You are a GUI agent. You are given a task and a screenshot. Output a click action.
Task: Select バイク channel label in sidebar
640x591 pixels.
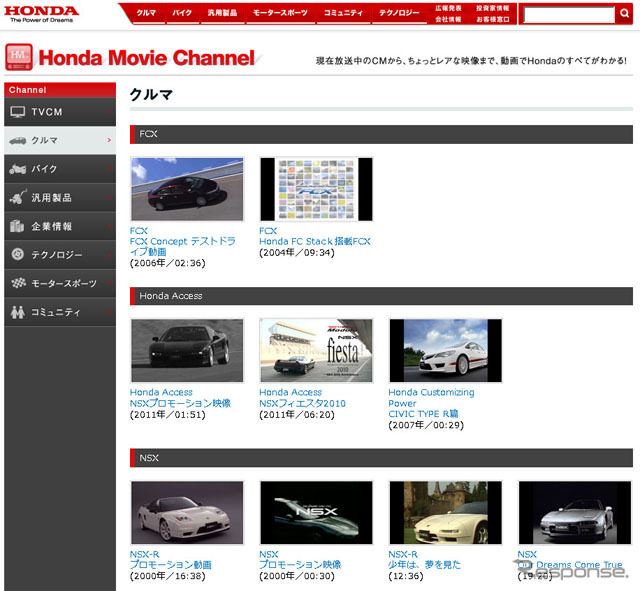point(44,169)
